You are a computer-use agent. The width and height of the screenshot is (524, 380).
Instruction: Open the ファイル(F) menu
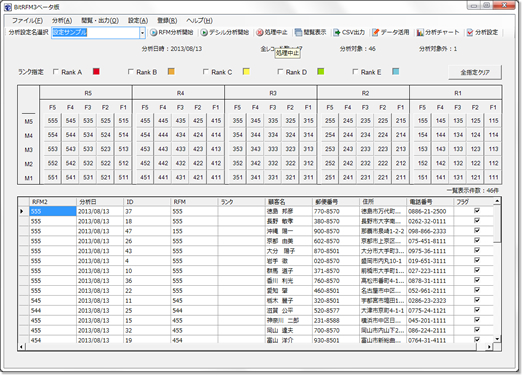pyautogui.click(x=27, y=21)
